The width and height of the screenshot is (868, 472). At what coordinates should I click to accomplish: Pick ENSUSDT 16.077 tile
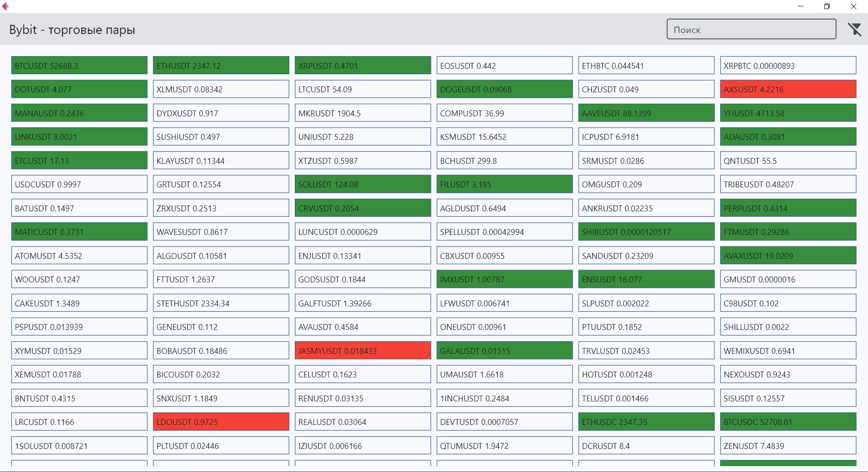click(x=646, y=279)
